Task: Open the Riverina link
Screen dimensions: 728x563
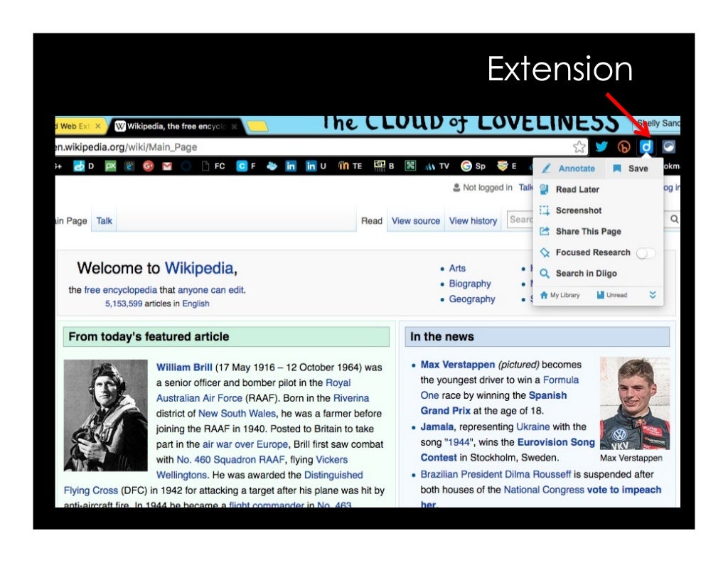Action: [x=351, y=398]
